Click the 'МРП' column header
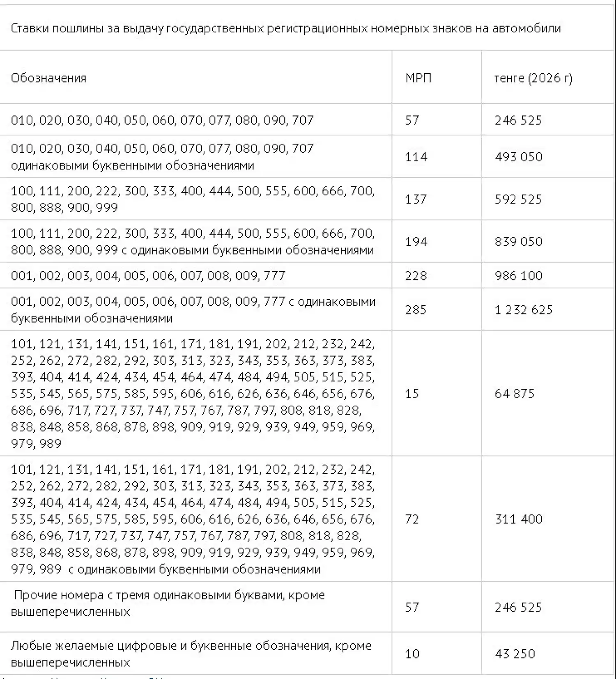The height and width of the screenshot is (679, 616). click(418, 78)
